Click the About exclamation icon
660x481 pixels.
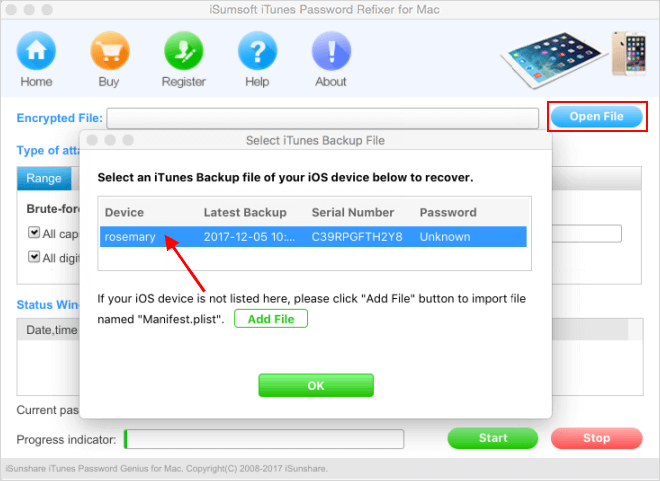[x=331, y=51]
